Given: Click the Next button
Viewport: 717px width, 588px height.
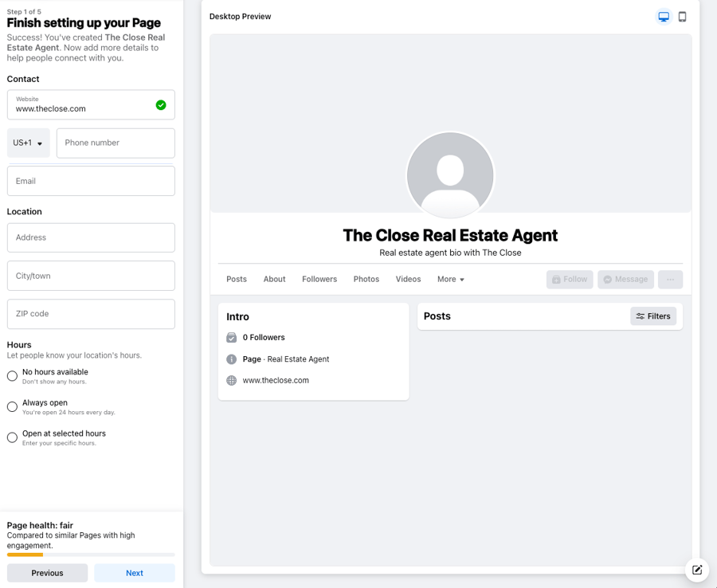Looking at the screenshot, I should pos(134,572).
